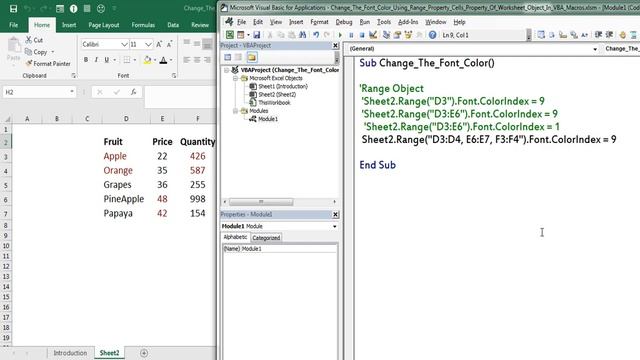Click the View Microsoft Excel icon in the VBA toolbar
The height and width of the screenshot is (360, 640).
[230, 35]
